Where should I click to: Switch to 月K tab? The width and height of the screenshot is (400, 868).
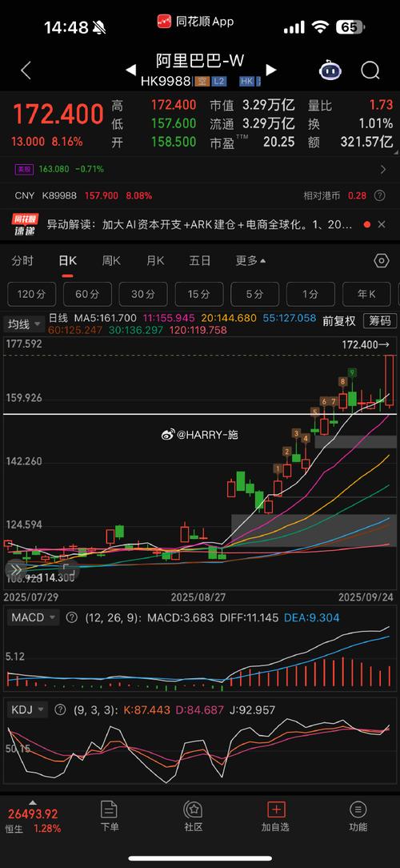155,261
